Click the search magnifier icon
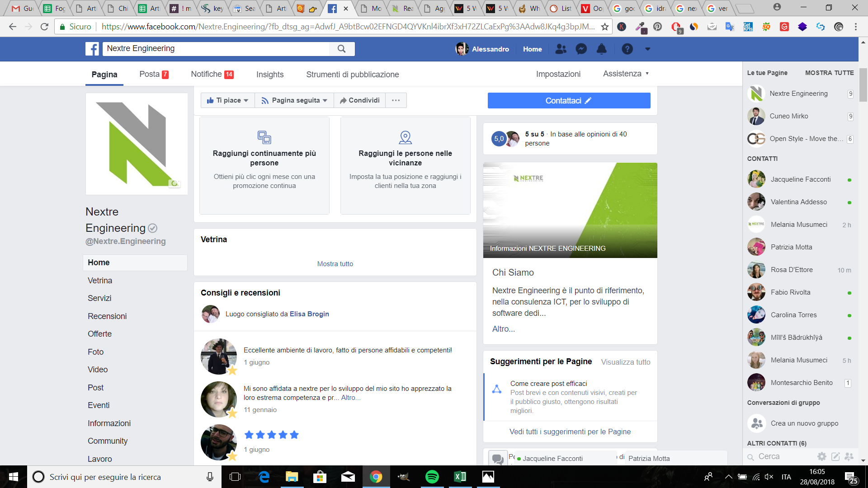 click(342, 49)
